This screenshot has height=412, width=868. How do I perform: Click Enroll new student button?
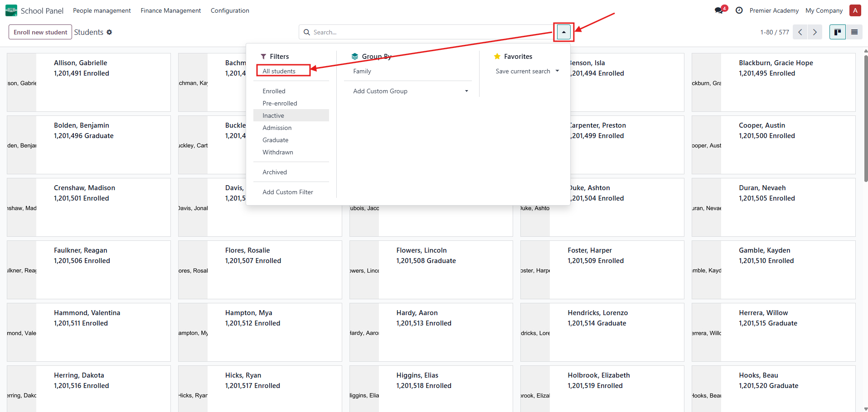click(40, 32)
